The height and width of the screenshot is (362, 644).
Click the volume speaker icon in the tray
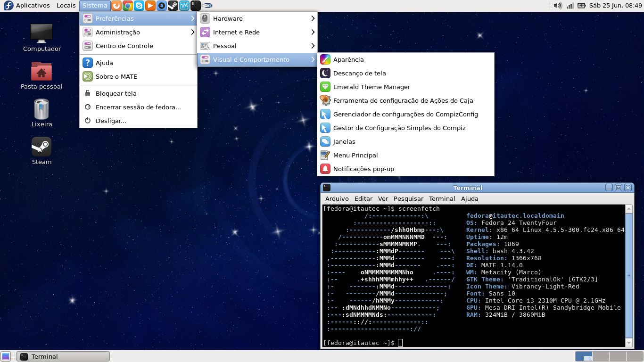558,6
